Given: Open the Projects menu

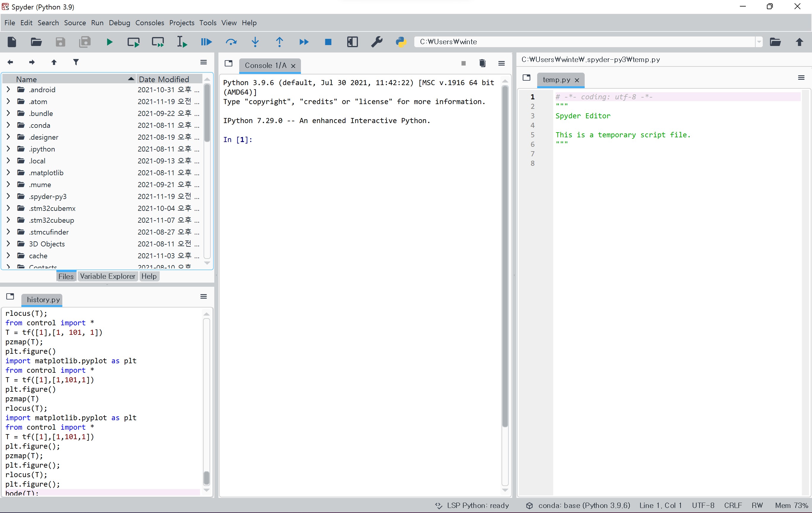Looking at the screenshot, I should coord(182,23).
